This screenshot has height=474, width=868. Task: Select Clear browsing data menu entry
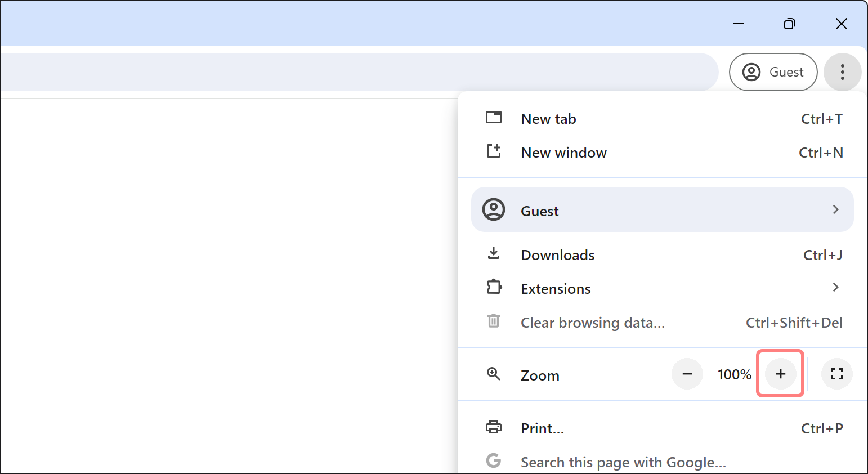(x=592, y=323)
